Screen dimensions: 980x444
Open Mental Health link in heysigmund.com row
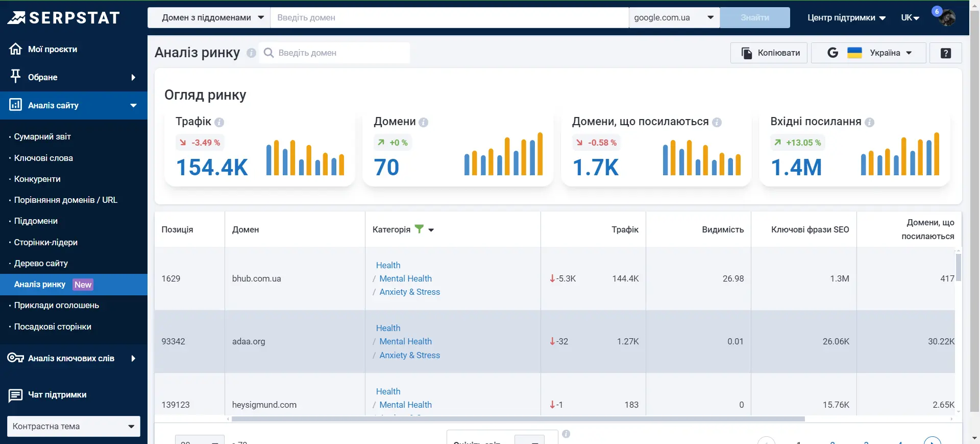pos(405,405)
